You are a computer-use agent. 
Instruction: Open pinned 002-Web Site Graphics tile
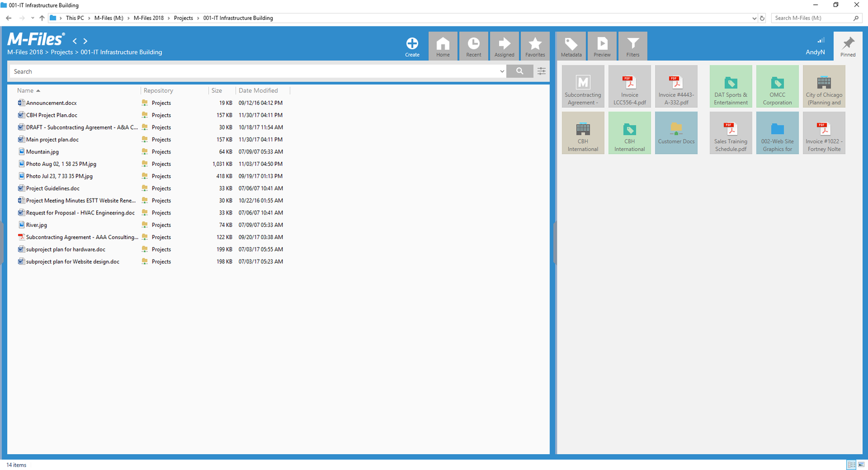(777, 133)
